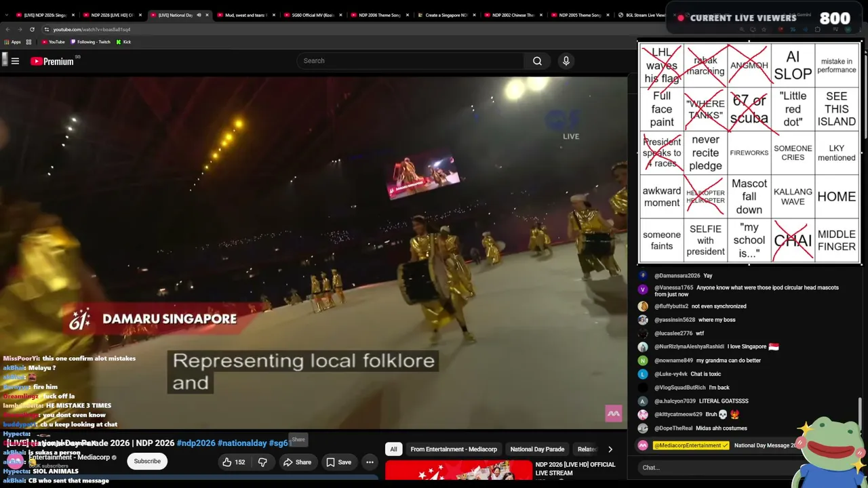Switch to 'NDP 2026 [LIVE HD]' tab

(112, 15)
